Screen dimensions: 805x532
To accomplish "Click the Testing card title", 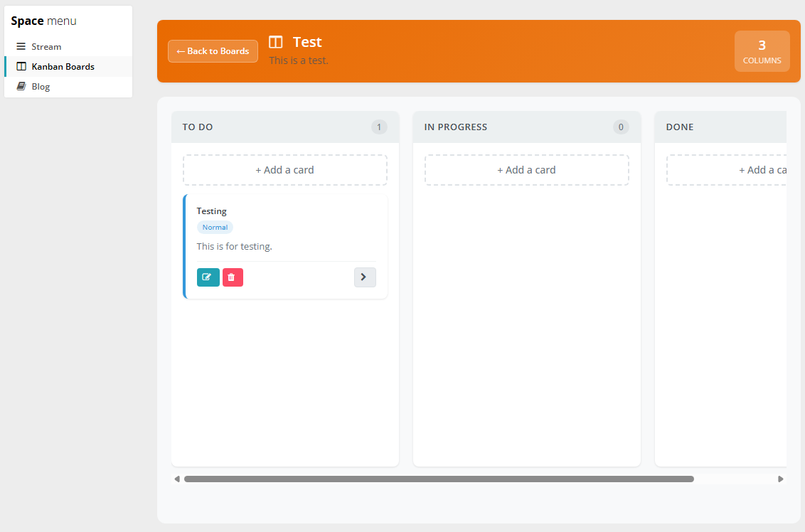I will [x=211, y=211].
